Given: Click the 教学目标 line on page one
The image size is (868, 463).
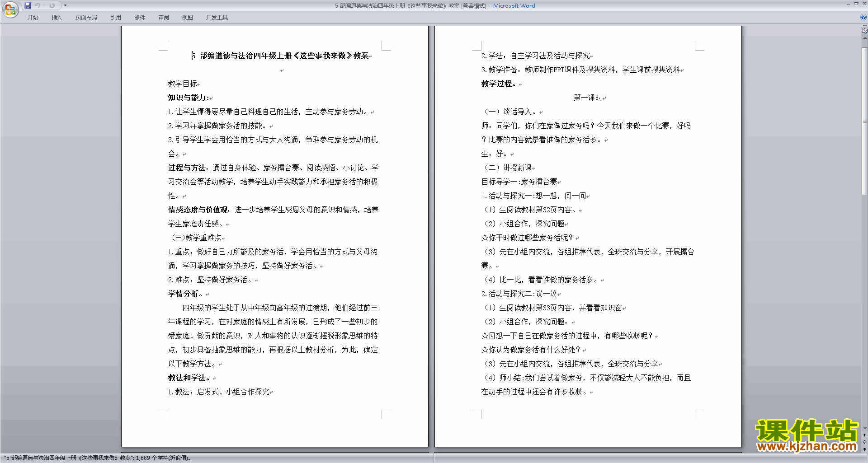Looking at the screenshot, I should click(183, 84).
